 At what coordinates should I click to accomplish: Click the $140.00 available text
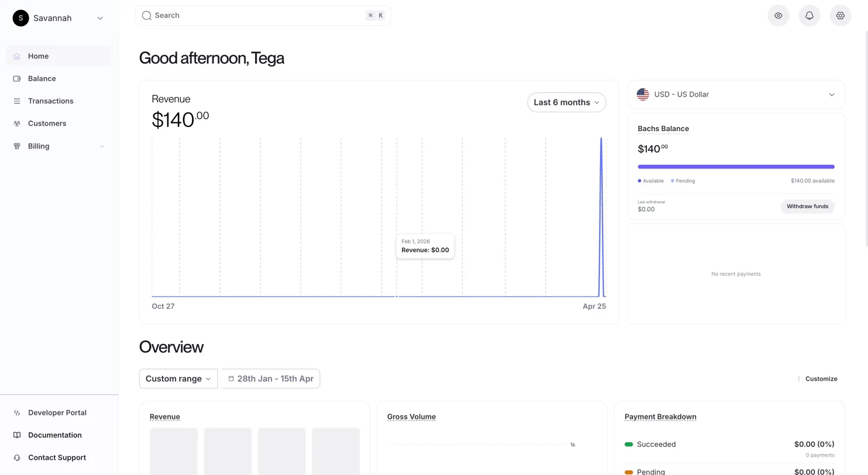[812, 181]
